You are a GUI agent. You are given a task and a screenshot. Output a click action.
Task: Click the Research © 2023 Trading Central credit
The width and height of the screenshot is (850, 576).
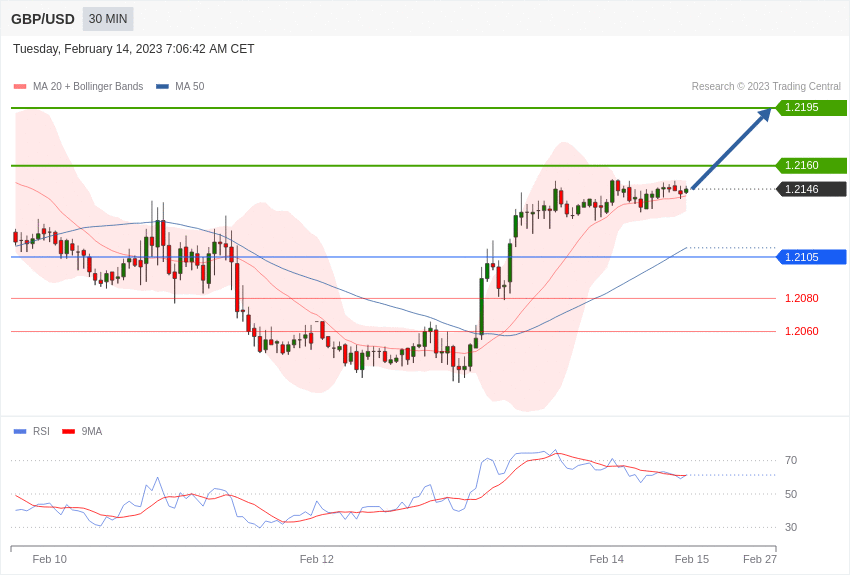766,86
